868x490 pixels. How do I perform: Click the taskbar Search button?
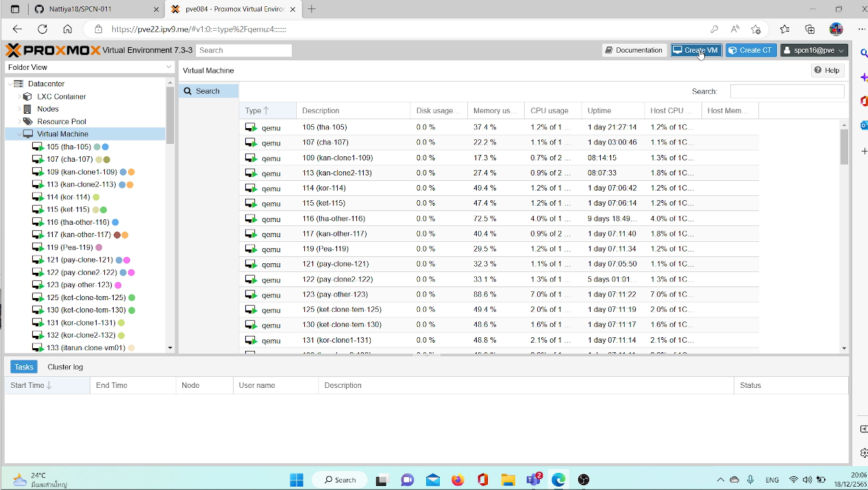pos(340,480)
